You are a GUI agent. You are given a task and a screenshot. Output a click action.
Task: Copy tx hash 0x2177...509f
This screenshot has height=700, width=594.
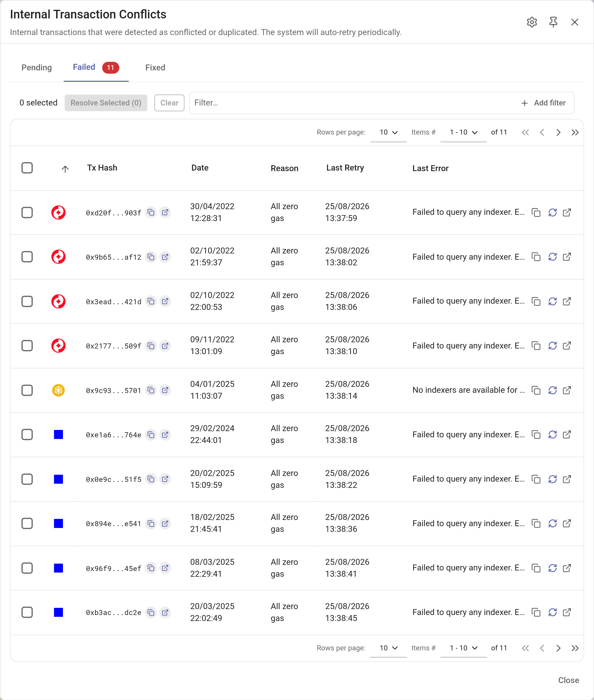(x=151, y=346)
